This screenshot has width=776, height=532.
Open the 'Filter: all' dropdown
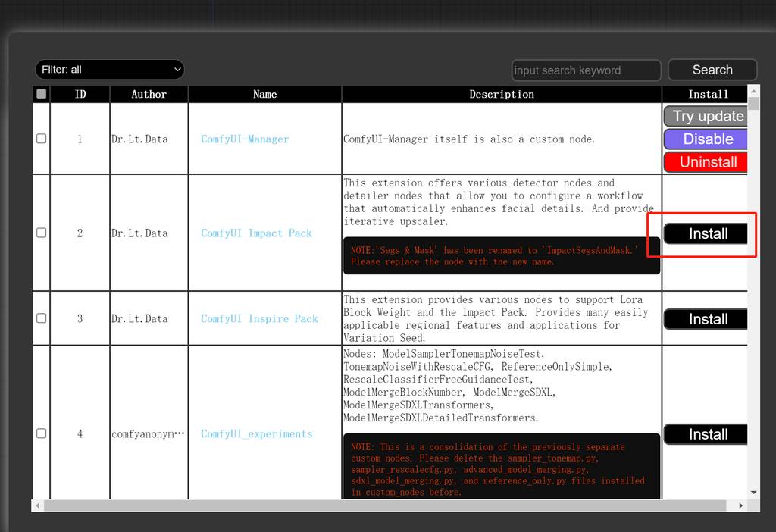point(110,70)
